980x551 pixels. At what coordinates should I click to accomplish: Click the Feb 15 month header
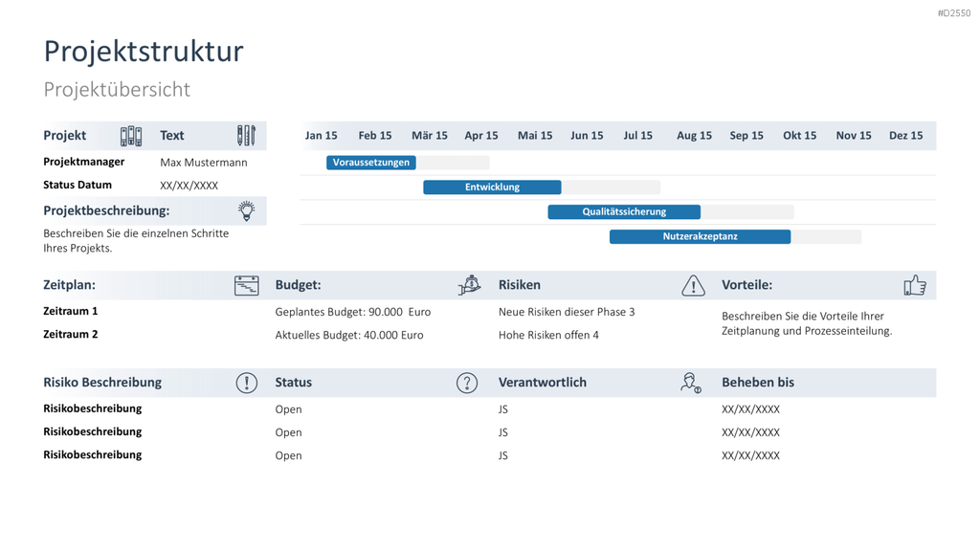point(375,136)
